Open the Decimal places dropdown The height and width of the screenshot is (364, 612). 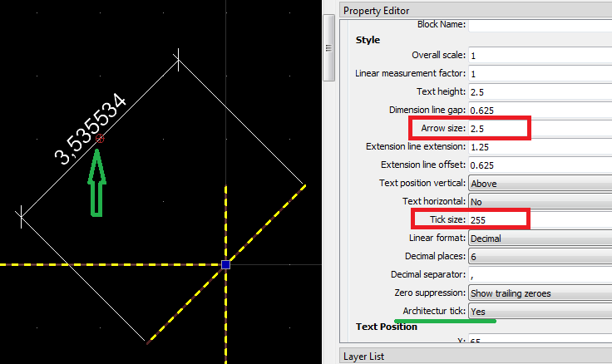(539, 257)
